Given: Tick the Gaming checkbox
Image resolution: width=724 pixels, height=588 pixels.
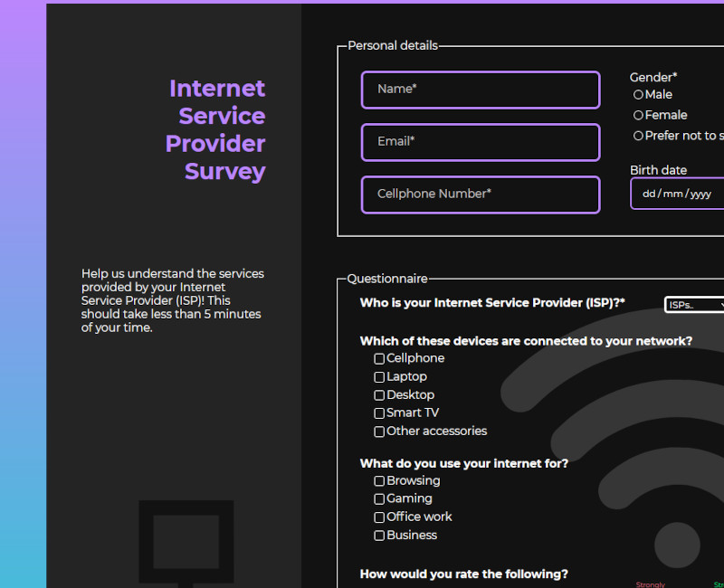Looking at the screenshot, I should click(379, 499).
